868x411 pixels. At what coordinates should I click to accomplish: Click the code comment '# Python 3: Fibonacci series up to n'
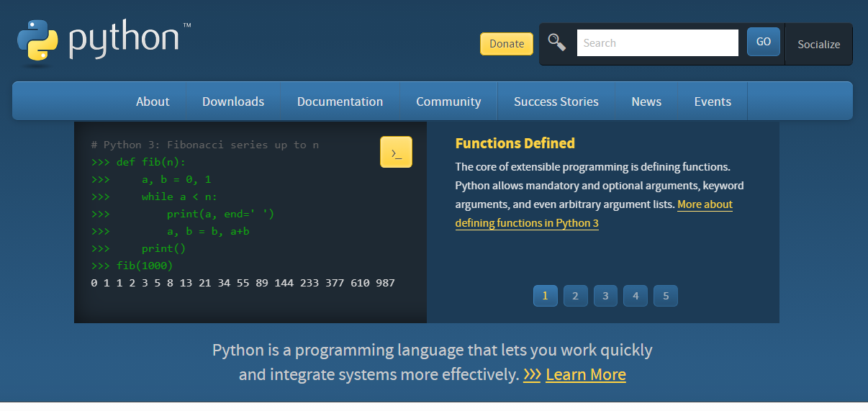(x=205, y=145)
